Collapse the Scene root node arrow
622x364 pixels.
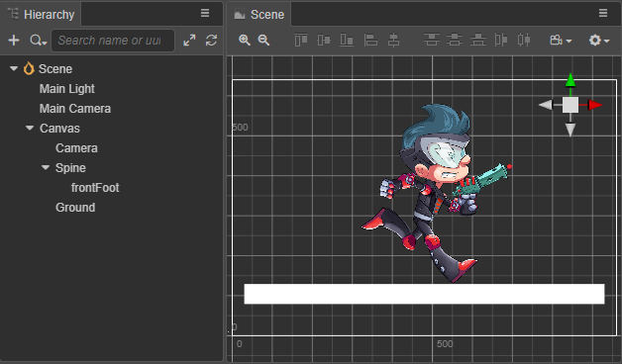pos(14,68)
